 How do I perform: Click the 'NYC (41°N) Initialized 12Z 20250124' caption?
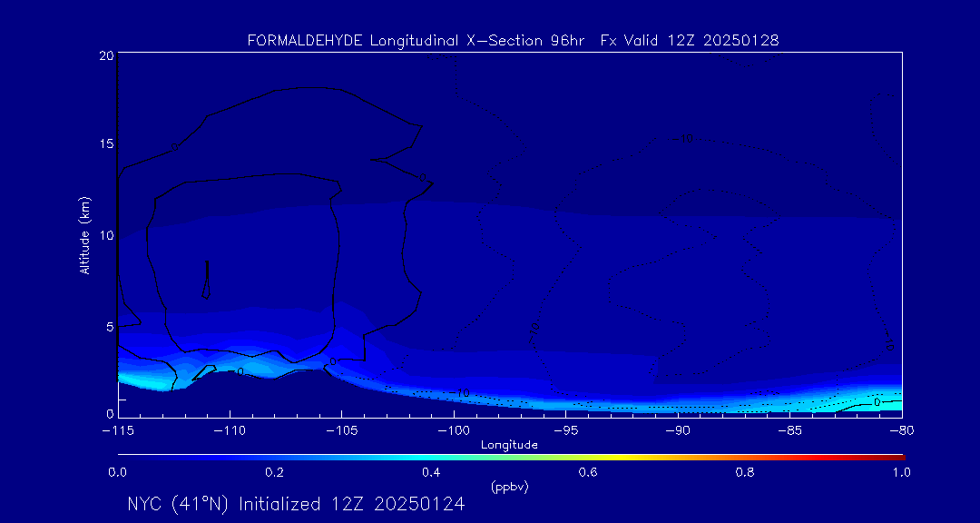click(x=296, y=504)
